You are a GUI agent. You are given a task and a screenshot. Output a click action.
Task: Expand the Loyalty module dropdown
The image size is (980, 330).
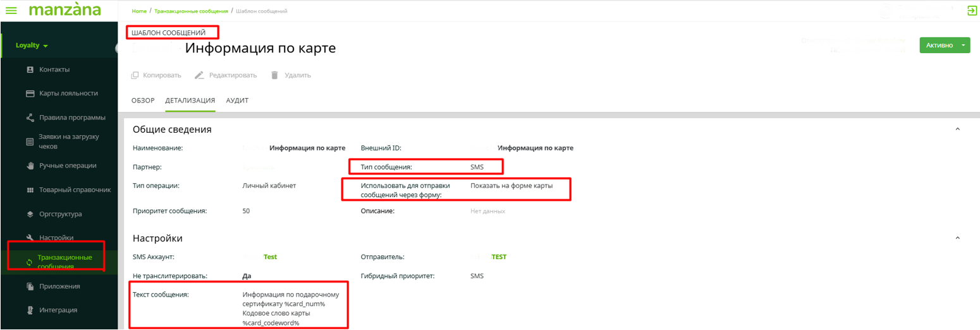[32, 46]
